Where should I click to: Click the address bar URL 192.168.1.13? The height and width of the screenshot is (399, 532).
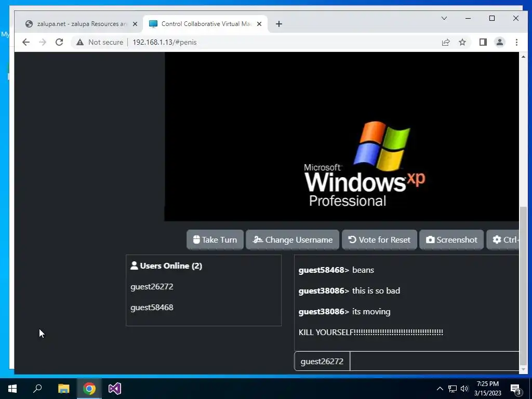[165, 42]
